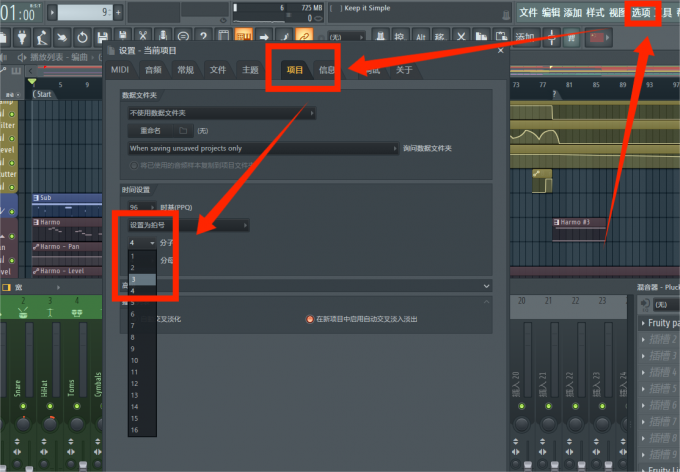The image size is (680, 472).
Task: Toggle the Snare mixer track green LED
Action: click(x=23, y=406)
